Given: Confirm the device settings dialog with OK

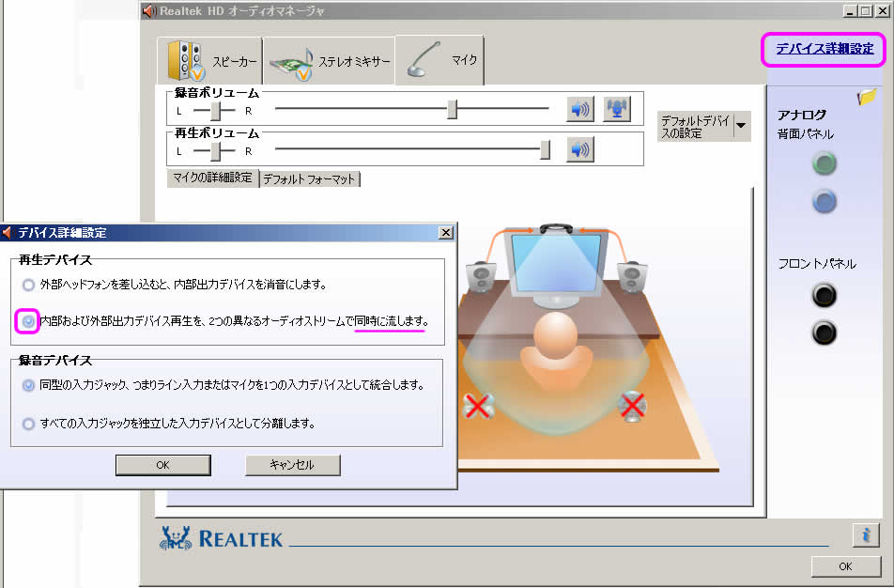Looking at the screenshot, I should point(163,465).
